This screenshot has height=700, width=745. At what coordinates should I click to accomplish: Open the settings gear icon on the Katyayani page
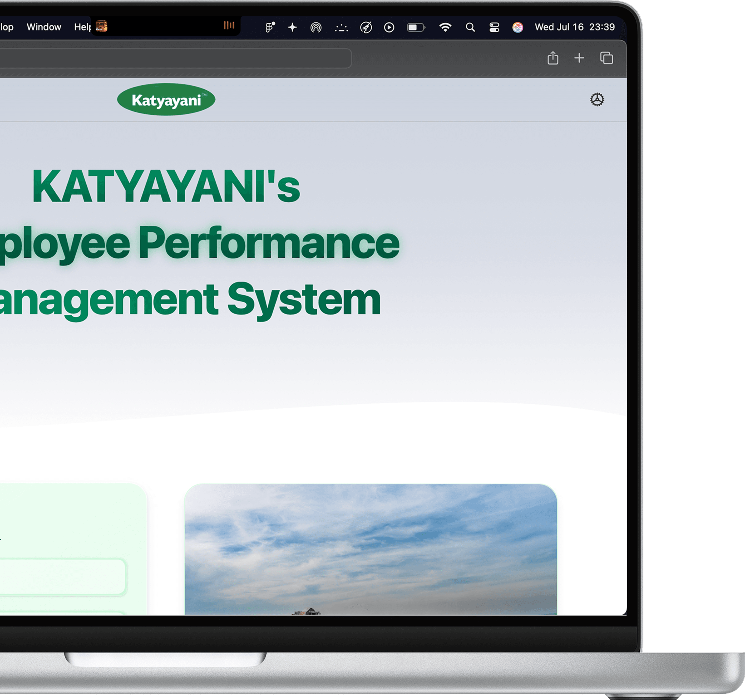(597, 100)
